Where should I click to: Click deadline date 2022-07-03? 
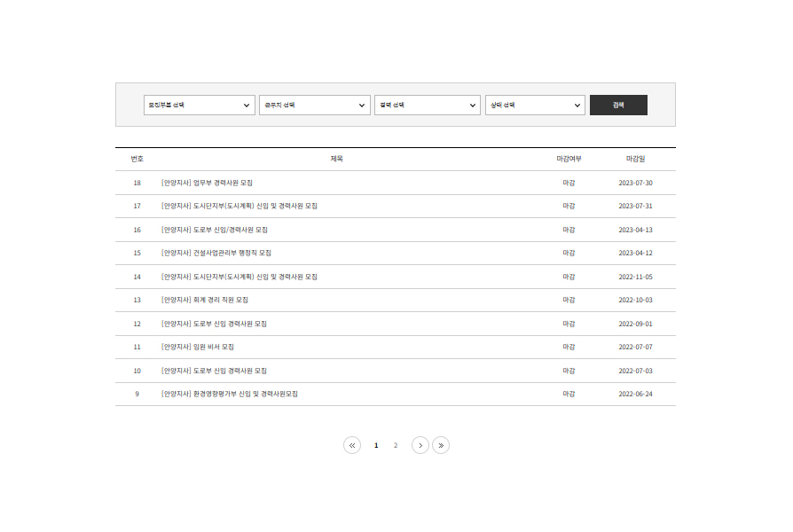pos(636,371)
